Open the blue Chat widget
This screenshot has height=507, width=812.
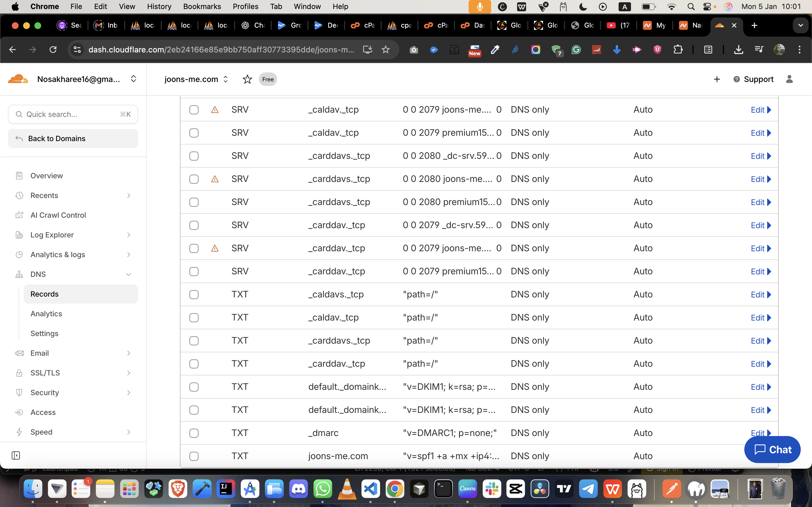(772, 450)
